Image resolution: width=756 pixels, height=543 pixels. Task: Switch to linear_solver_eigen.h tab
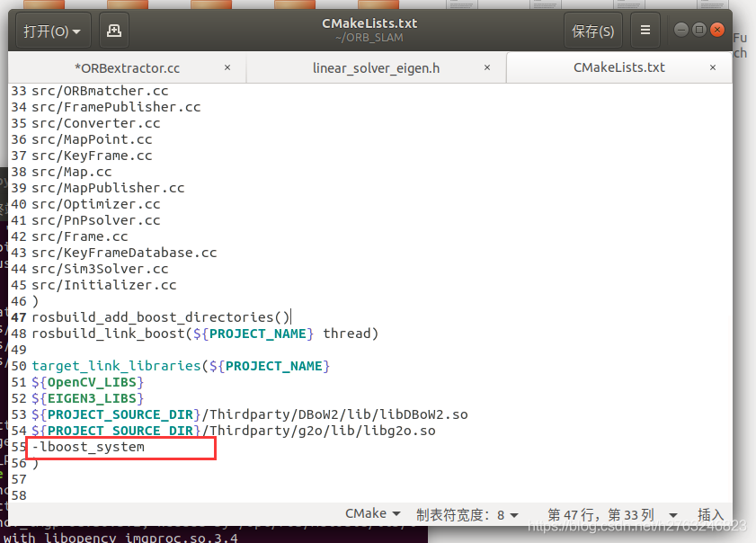coord(376,68)
